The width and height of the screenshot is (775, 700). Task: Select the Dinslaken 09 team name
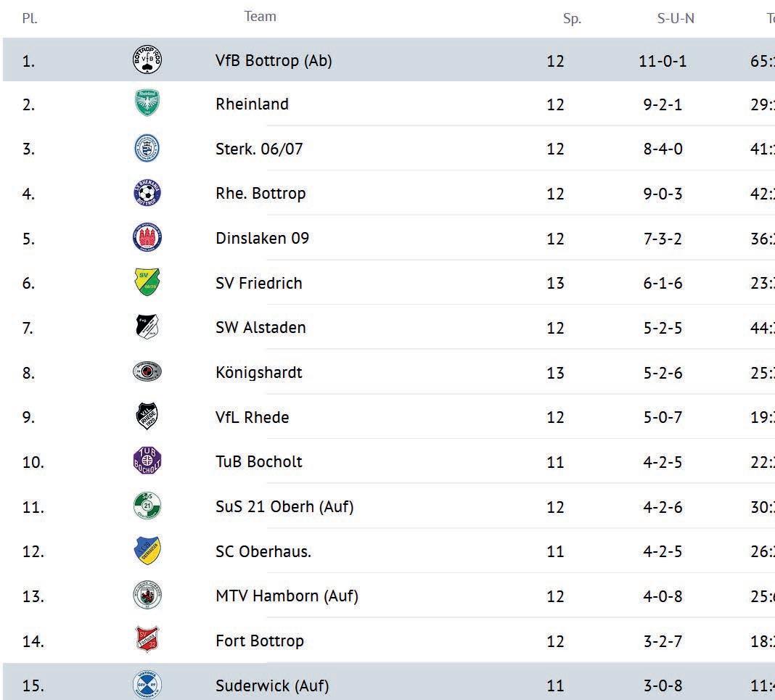pyautogui.click(x=262, y=238)
